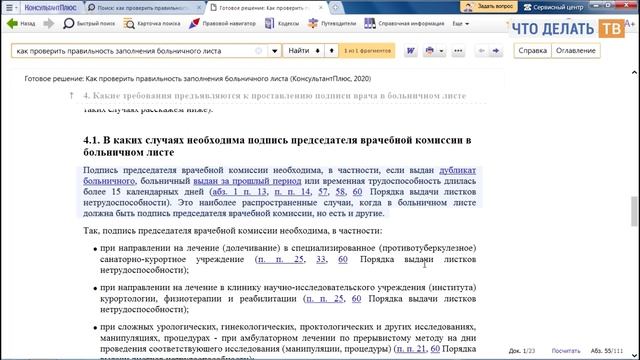Click Найти to find next fragment
This screenshot has height=360, width=640.
click(303, 51)
